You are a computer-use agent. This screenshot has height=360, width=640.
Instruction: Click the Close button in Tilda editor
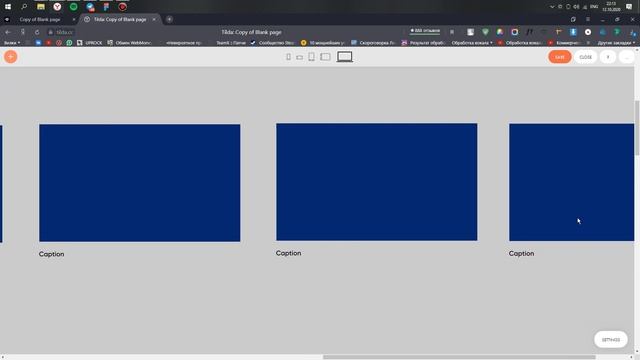[585, 57]
